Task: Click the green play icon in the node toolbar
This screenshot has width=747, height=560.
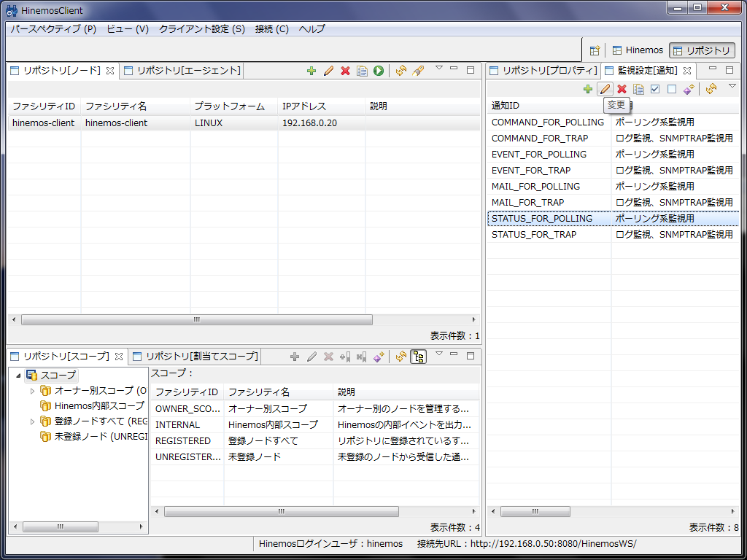Action: (379, 71)
